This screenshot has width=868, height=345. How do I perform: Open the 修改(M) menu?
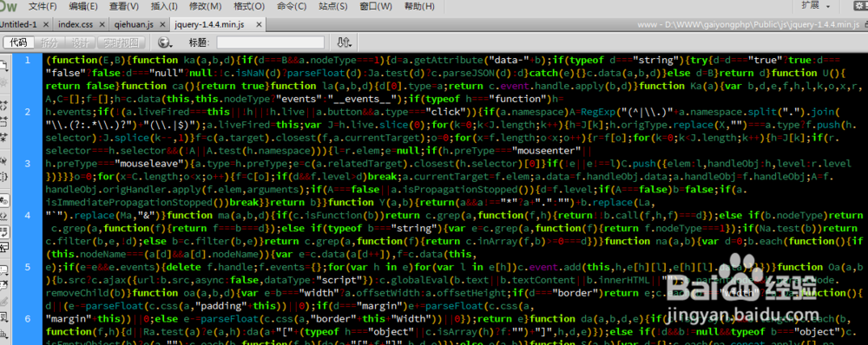coord(206,7)
